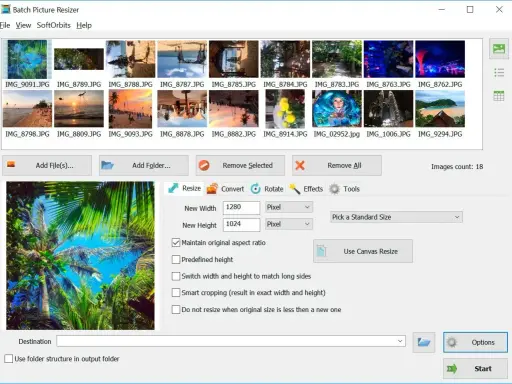Click Add File(s) button
Image resolution: width=512 pixels, height=384 pixels.
pos(47,165)
